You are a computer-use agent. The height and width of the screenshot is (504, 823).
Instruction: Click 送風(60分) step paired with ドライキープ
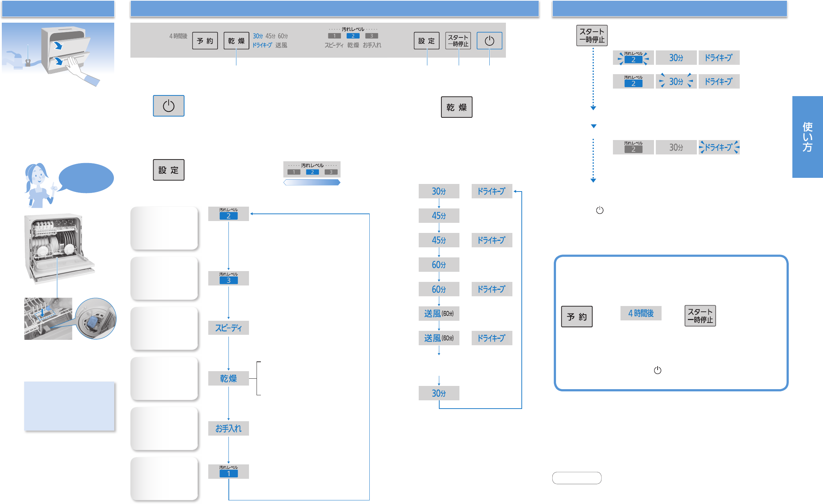pyautogui.click(x=439, y=338)
